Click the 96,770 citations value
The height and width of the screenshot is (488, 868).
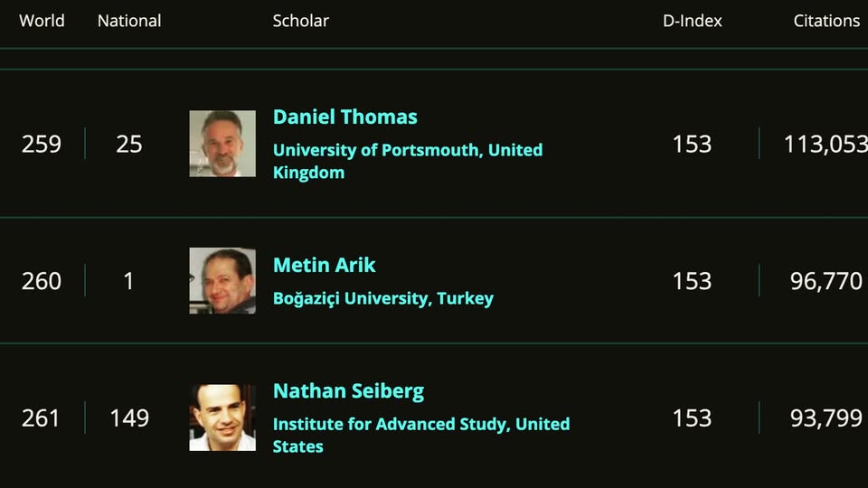click(826, 281)
